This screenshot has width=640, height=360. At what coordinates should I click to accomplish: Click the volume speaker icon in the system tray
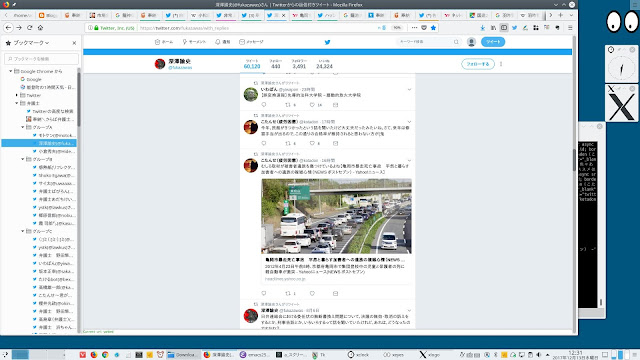click(539, 355)
